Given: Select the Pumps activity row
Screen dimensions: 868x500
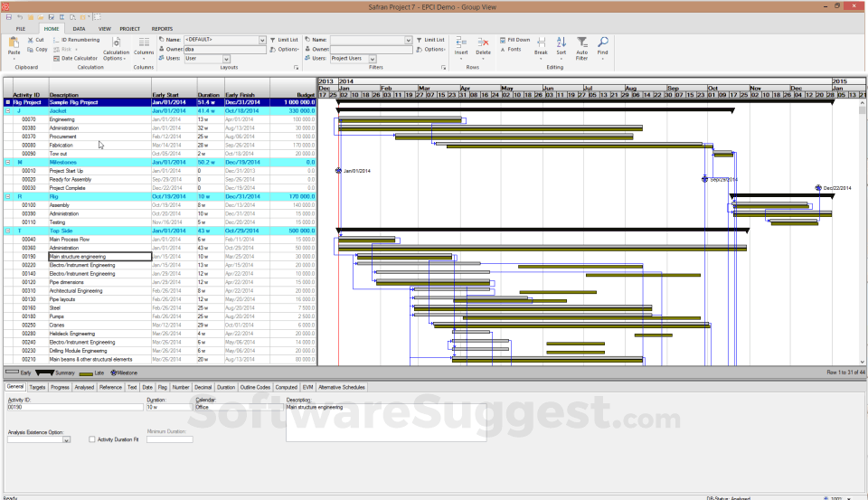Looking at the screenshot, I should click(x=159, y=316).
